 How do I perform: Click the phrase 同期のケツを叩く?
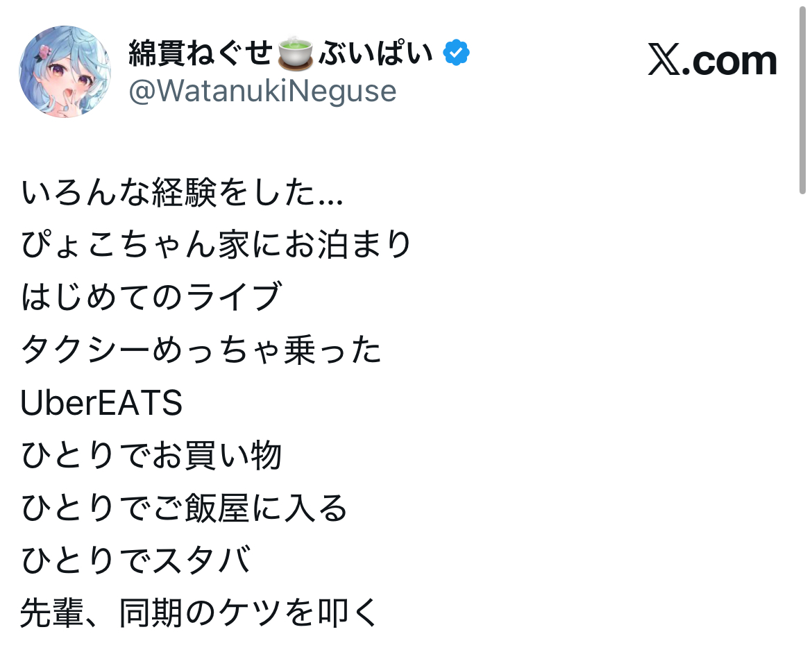(x=249, y=613)
